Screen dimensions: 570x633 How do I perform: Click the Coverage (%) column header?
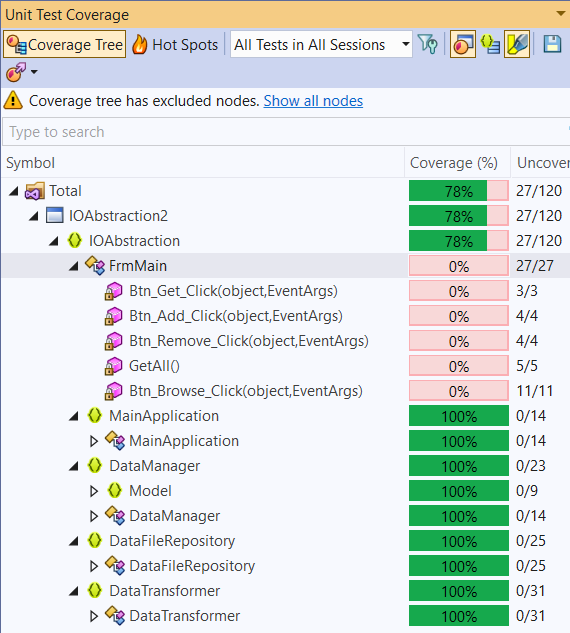454,163
